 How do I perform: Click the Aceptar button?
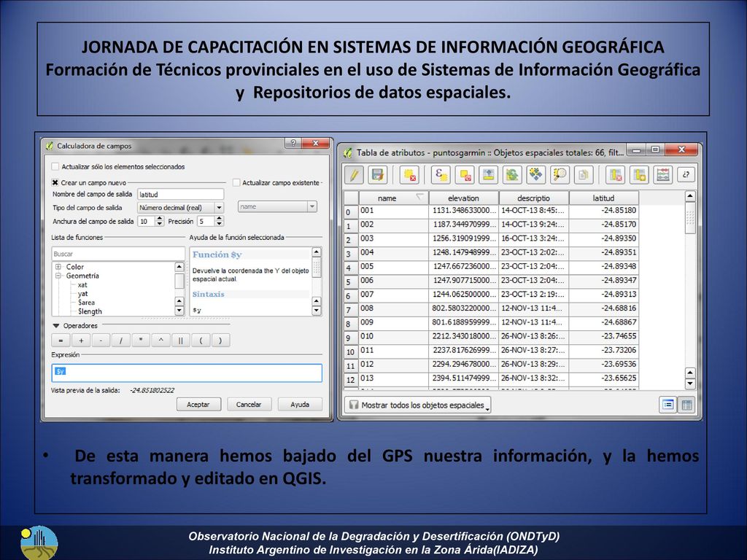point(198,404)
